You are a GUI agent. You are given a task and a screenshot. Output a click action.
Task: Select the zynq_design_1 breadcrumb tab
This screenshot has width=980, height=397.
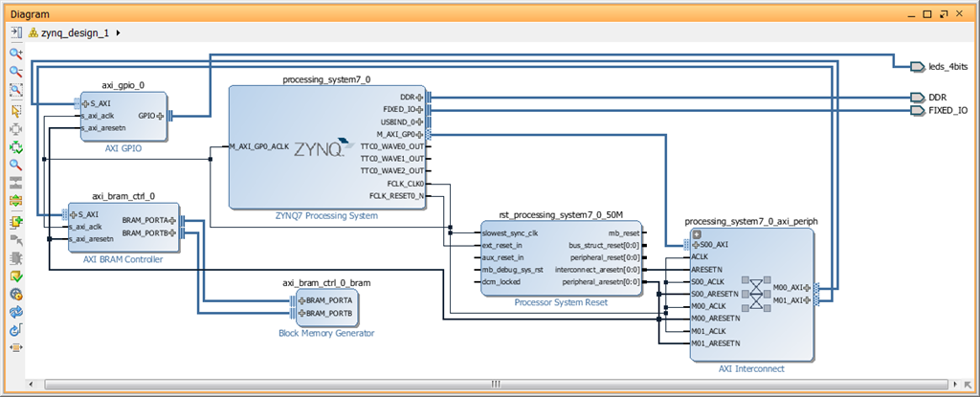pos(75,33)
